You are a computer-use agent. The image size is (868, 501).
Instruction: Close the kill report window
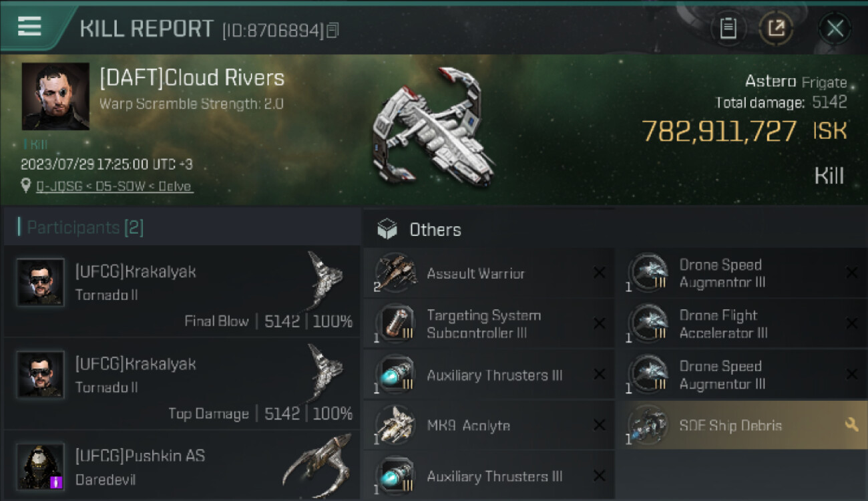tap(835, 28)
